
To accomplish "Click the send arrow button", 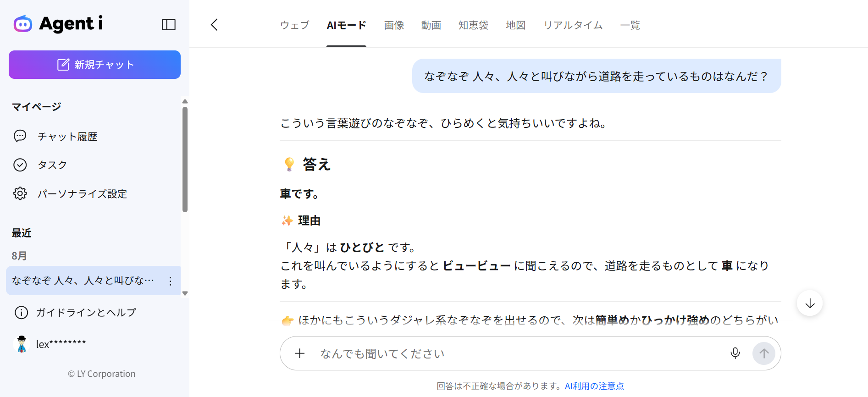I will pyautogui.click(x=764, y=353).
